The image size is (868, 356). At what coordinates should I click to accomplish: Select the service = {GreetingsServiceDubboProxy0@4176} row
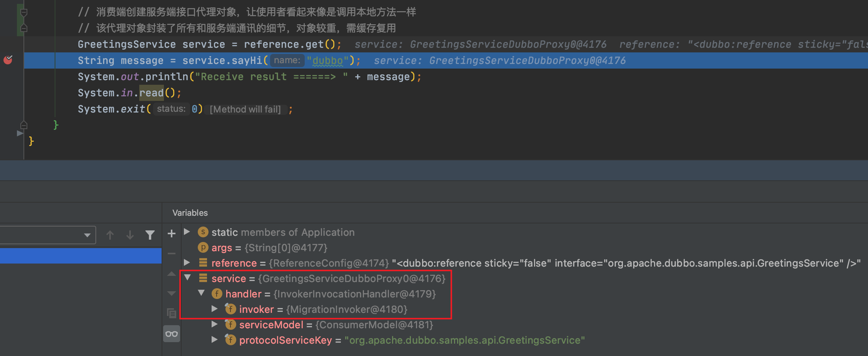click(322, 279)
